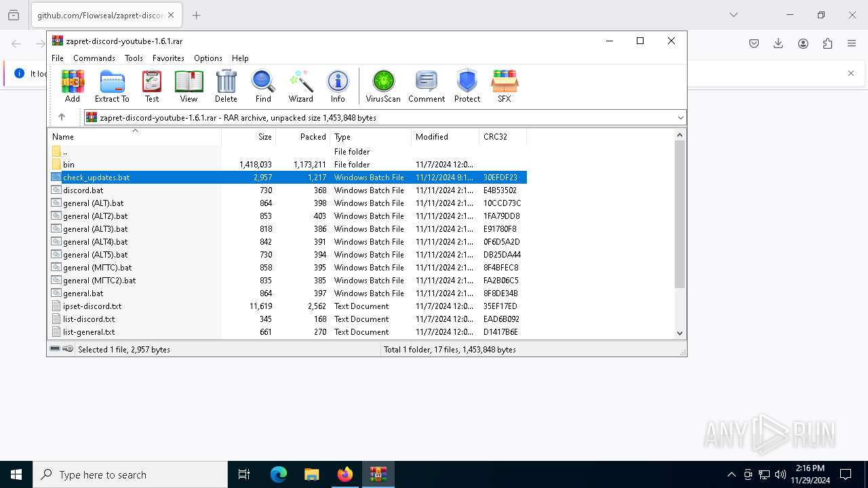Viewport: 868px width, 488px height.
Task: Sort list by Name column header
Action: pyautogui.click(x=135, y=136)
